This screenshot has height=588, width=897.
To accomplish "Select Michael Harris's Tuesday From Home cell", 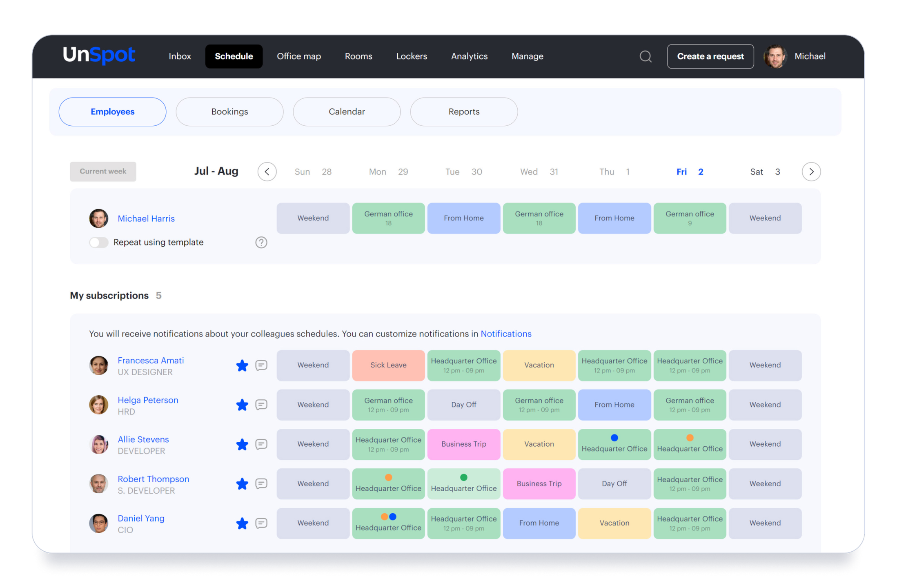I will coord(463,218).
